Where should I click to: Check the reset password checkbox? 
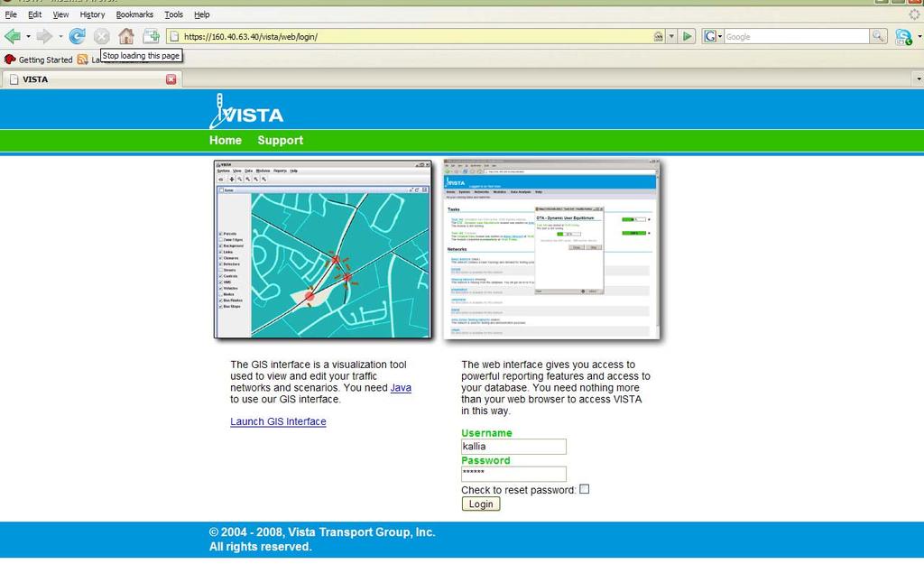point(584,489)
